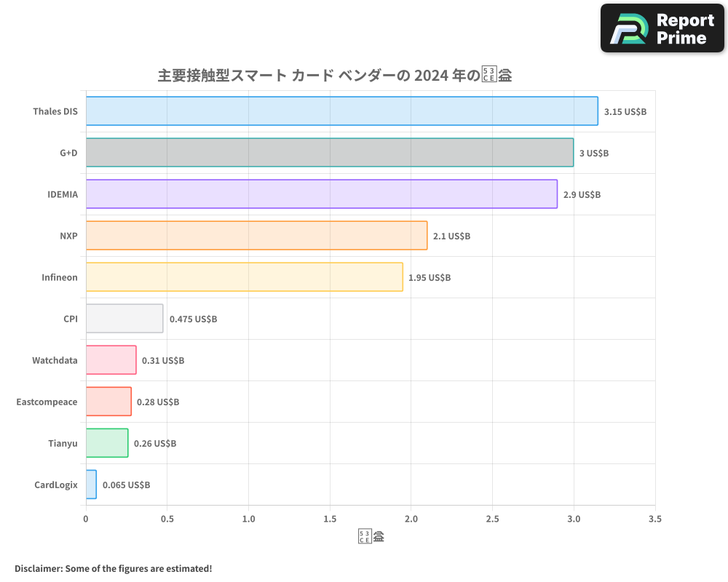Click the 3.5 x-axis tick label
This screenshot has height=582, width=728.
pyautogui.click(x=654, y=519)
